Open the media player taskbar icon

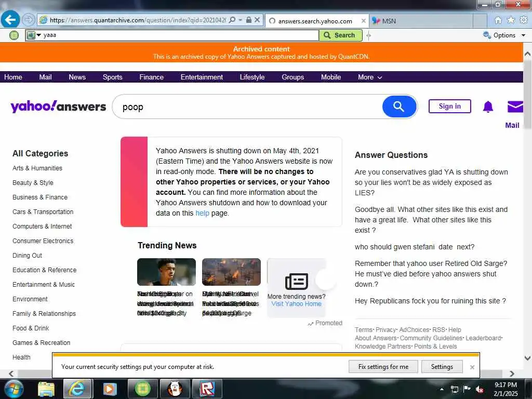tap(110, 389)
